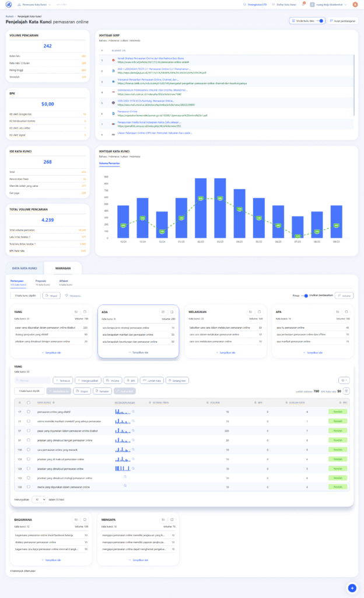Screen dimensions: 364x598
Task: Select the Preposisi sub-tab
Action: 40,282
